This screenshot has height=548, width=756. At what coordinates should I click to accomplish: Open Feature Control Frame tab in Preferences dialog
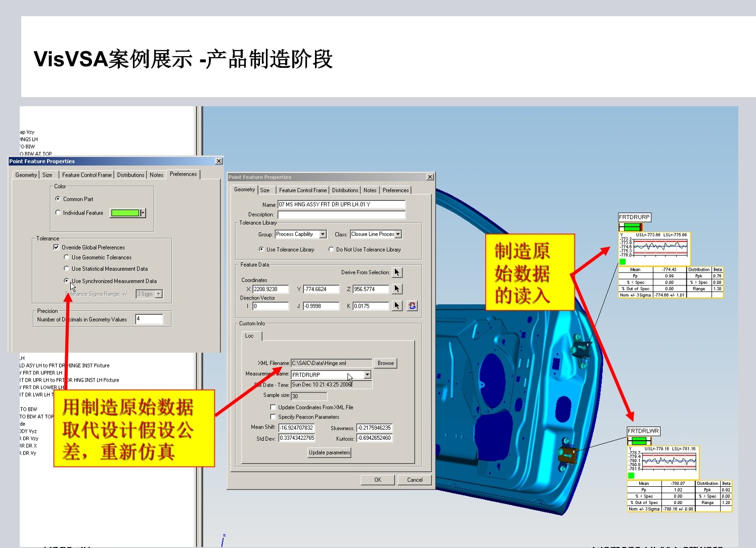click(87, 175)
